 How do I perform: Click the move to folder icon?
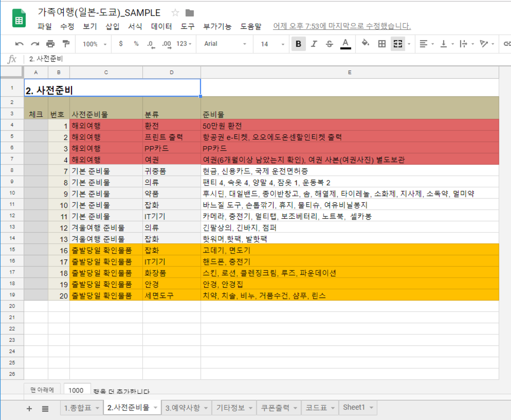[x=190, y=13]
